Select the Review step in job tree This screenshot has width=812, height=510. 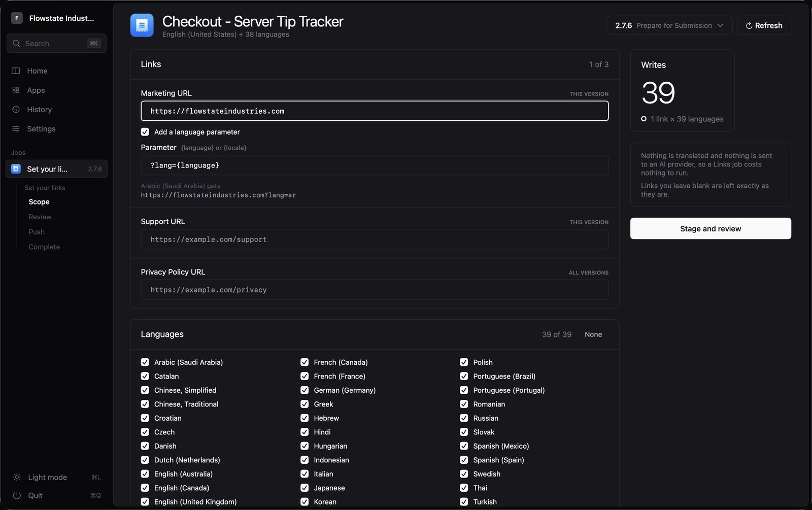pyautogui.click(x=40, y=217)
